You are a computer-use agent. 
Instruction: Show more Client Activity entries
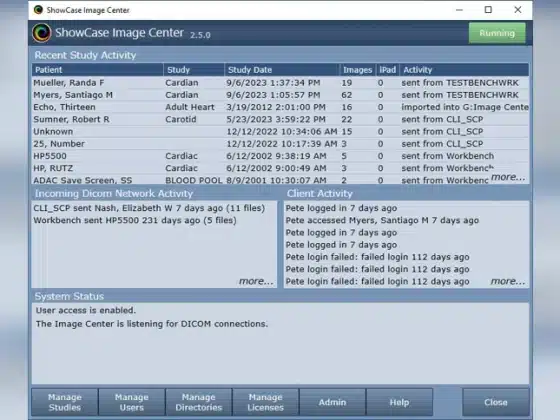(508, 281)
